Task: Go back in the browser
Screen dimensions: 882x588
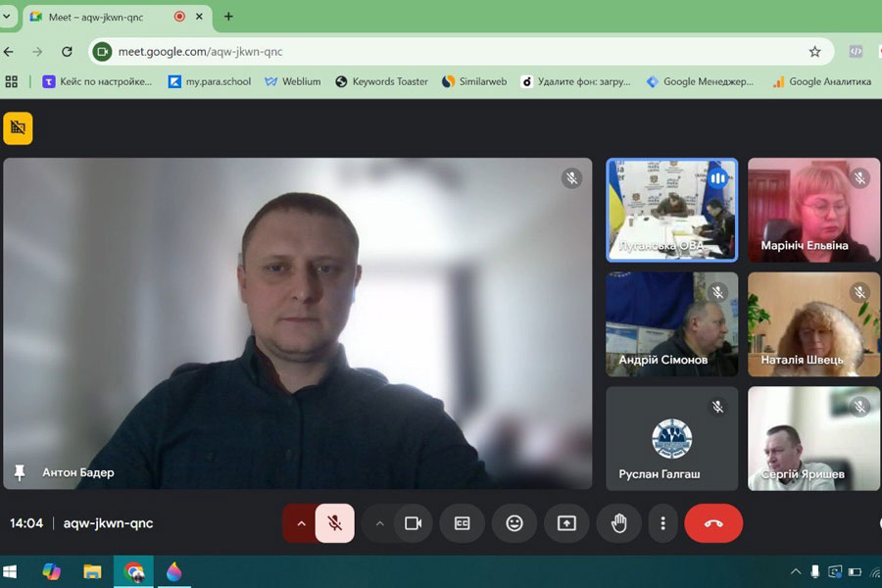Action: point(9,52)
